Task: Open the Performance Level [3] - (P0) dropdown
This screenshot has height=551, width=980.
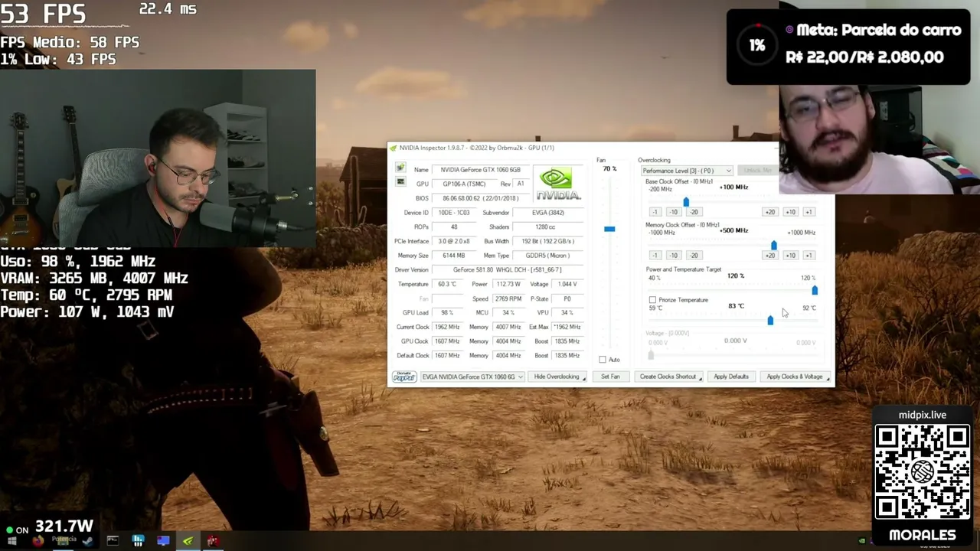Action: pyautogui.click(x=687, y=171)
